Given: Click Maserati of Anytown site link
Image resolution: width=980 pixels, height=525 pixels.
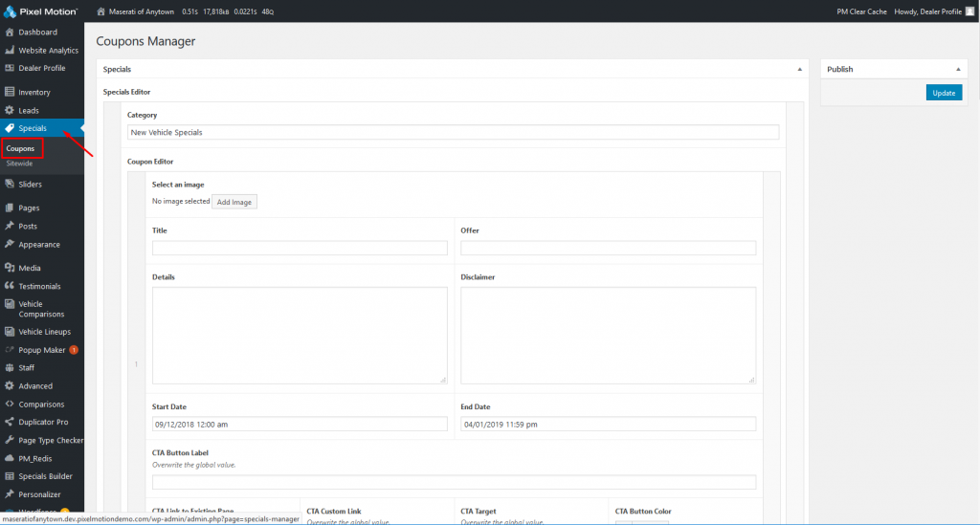Looking at the screenshot, I should (x=142, y=11).
